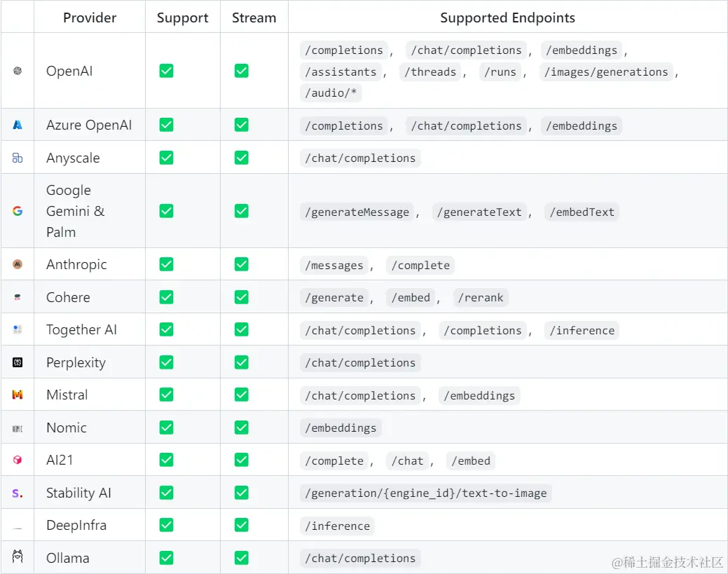This screenshot has height=574, width=728.
Task: Click the AI21 logo icon
Action: [18, 460]
